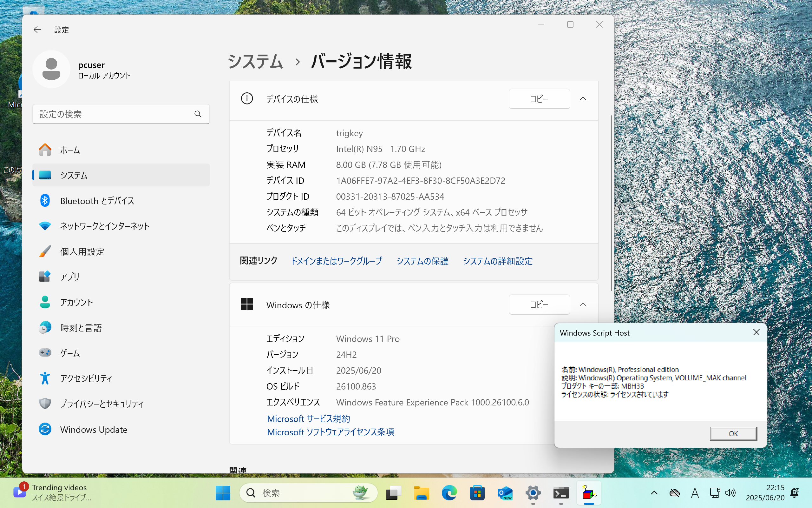This screenshot has width=812, height=508.
Task: Click the network tray icon
Action: pyautogui.click(x=715, y=493)
